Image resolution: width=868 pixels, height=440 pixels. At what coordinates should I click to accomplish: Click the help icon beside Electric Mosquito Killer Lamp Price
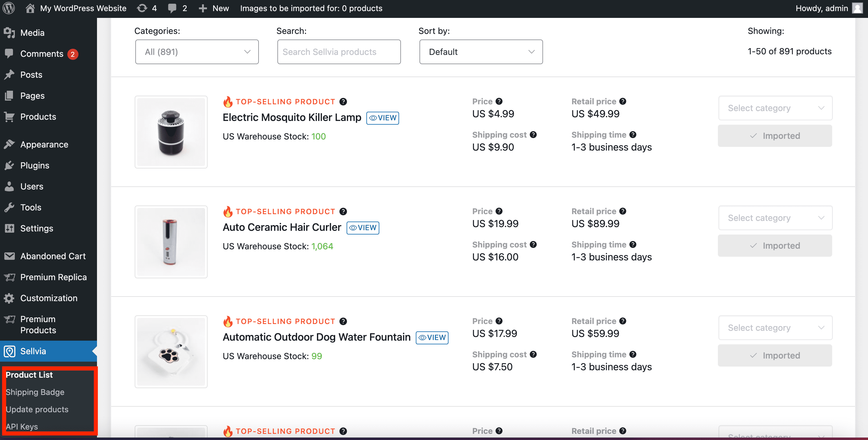pyautogui.click(x=499, y=101)
